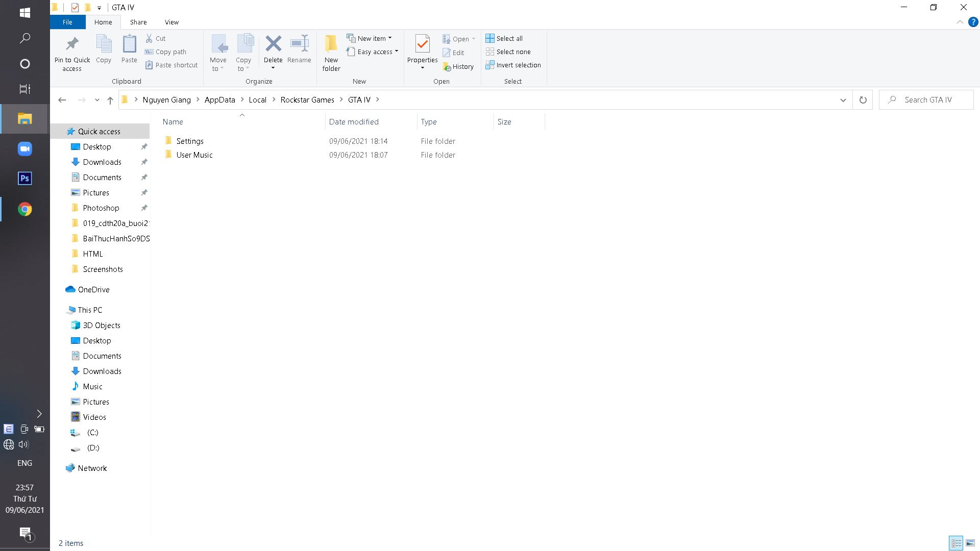
Task: Customize Quick Access Toolbar dropdown
Action: [x=99, y=8]
